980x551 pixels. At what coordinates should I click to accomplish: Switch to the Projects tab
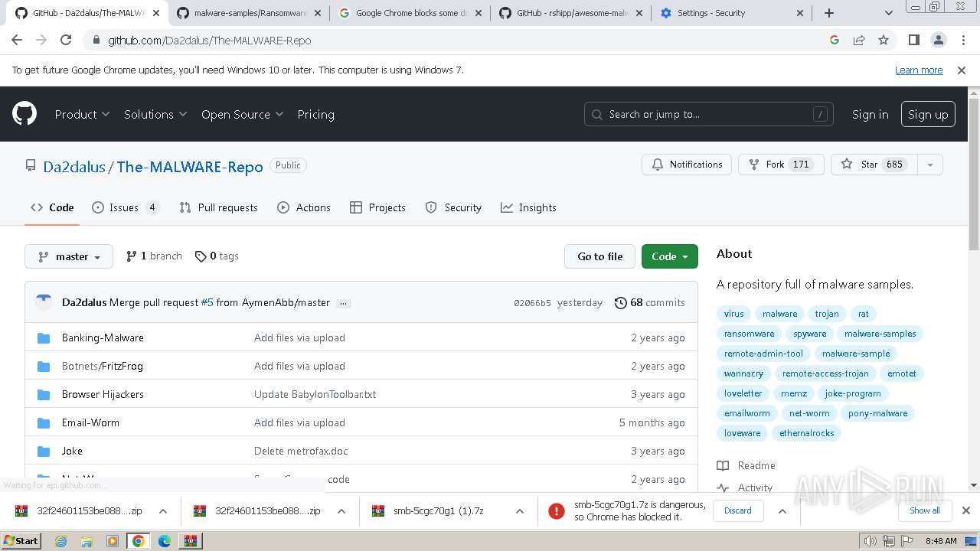tap(377, 207)
